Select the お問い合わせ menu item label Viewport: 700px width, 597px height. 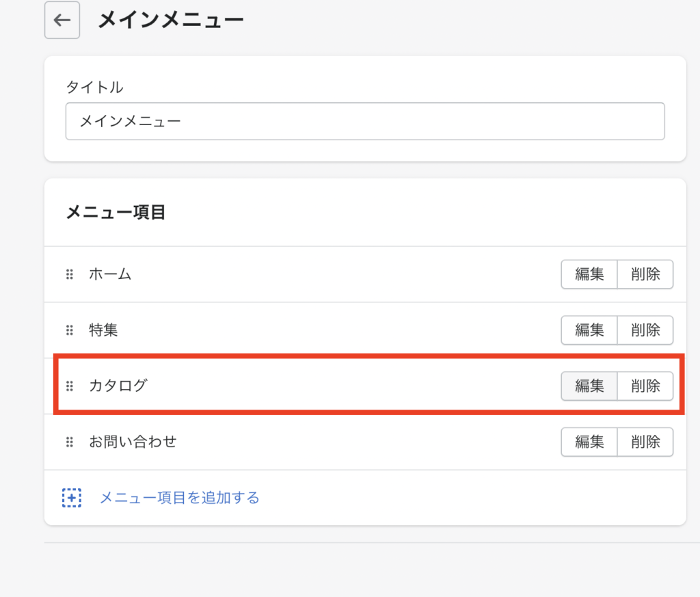tap(133, 442)
